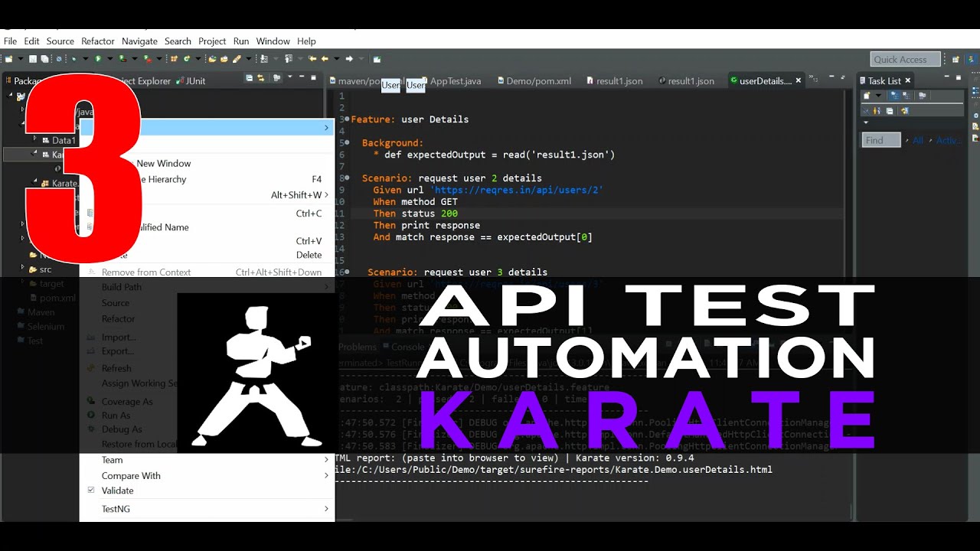The height and width of the screenshot is (551, 980).
Task: Open the File menu
Action: tap(10, 41)
